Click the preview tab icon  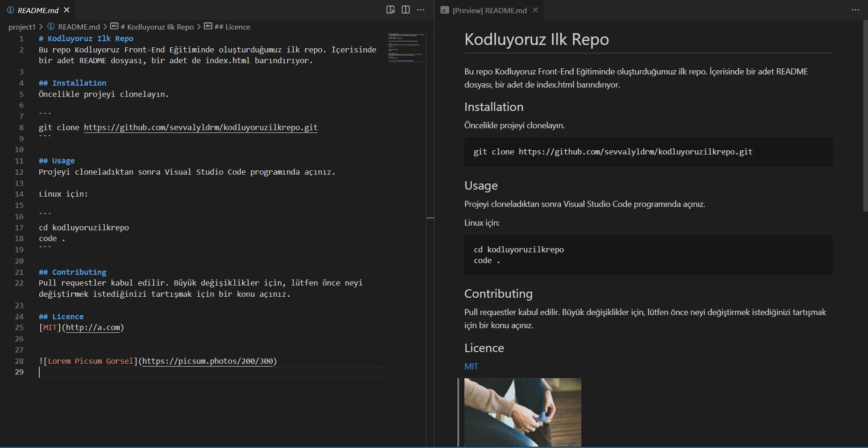pyautogui.click(x=445, y=10)
